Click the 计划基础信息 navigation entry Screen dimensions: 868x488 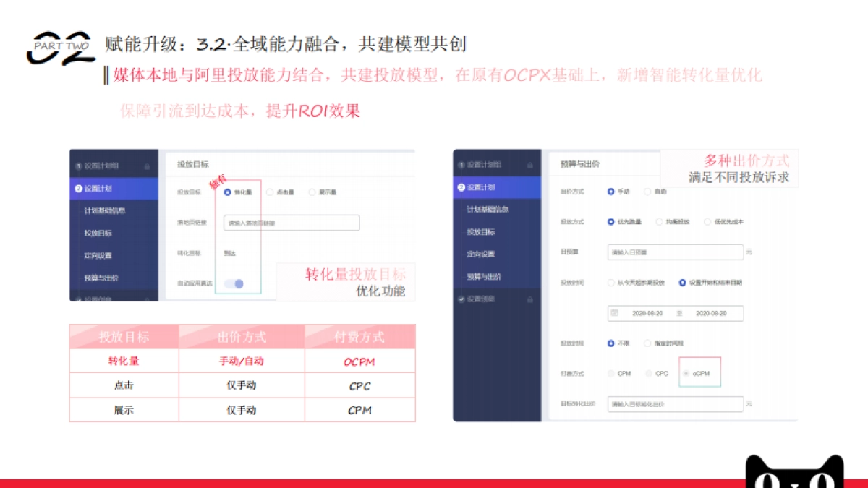point(106,210)
